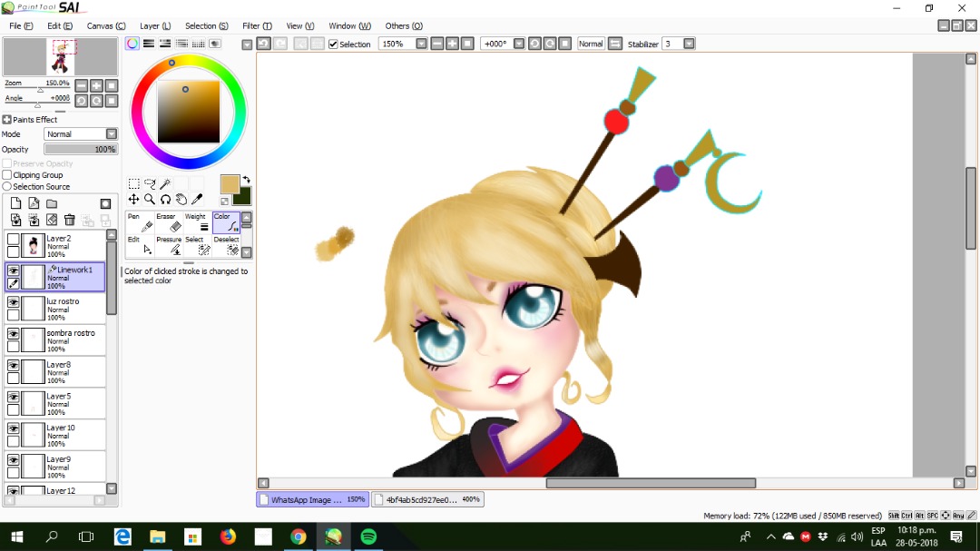Screen dimensions: 980x551
Task: Enable the Clipping Group checkbox
Action: pyautogui.click(x=7, y=175)
